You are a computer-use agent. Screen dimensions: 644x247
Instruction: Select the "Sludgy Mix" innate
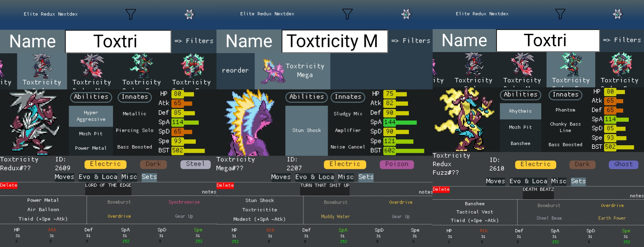(x=348, y=114)
